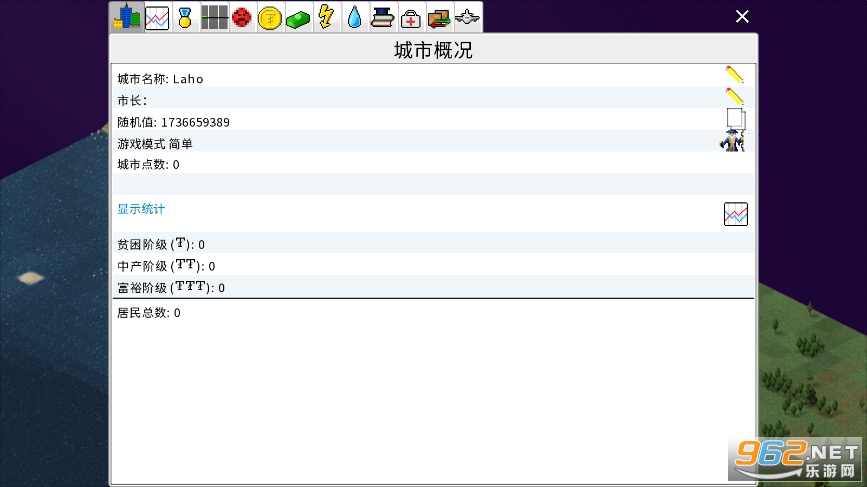Select the gold coin finances tab

270,18
